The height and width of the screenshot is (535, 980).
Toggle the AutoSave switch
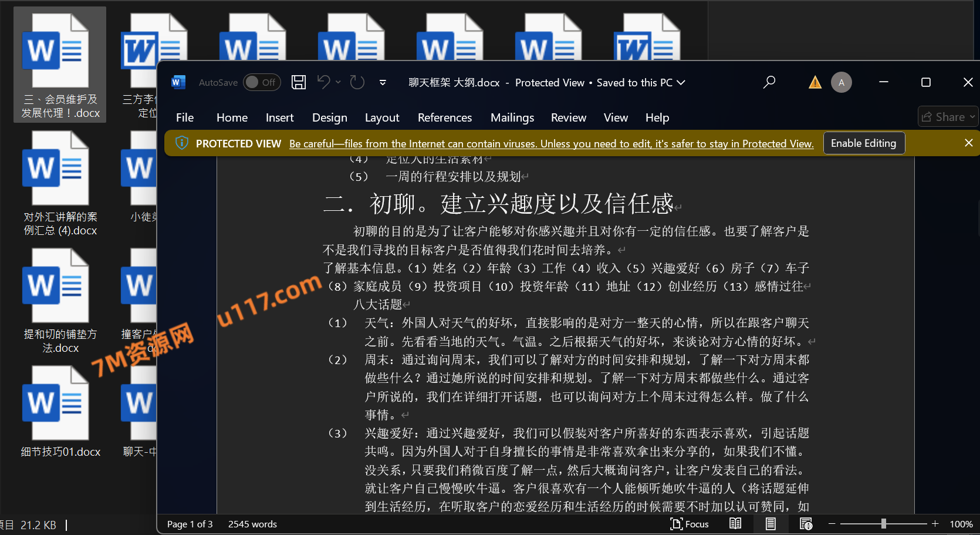(x=261, y=82)
